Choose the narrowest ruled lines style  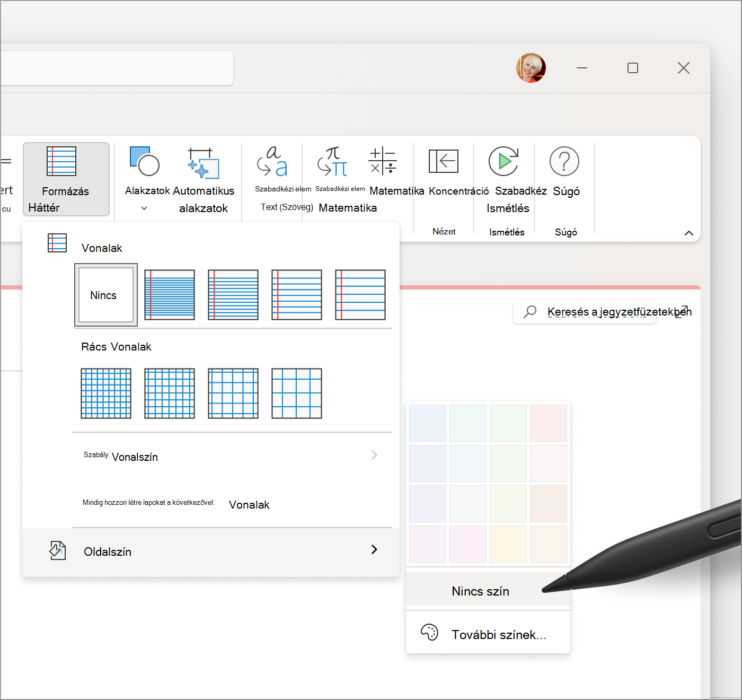point(170,295)
